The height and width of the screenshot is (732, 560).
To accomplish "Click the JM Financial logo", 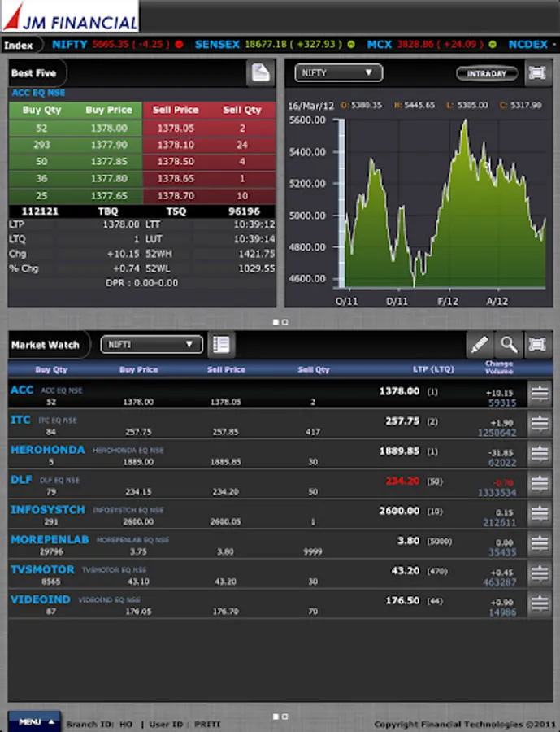I will pos(70,16).
